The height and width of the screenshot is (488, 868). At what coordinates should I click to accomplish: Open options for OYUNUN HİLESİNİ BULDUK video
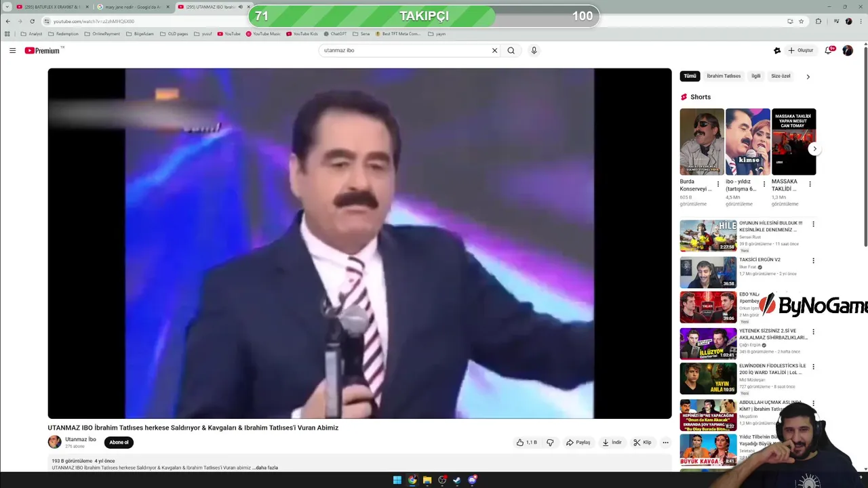(x=813, y=224)
